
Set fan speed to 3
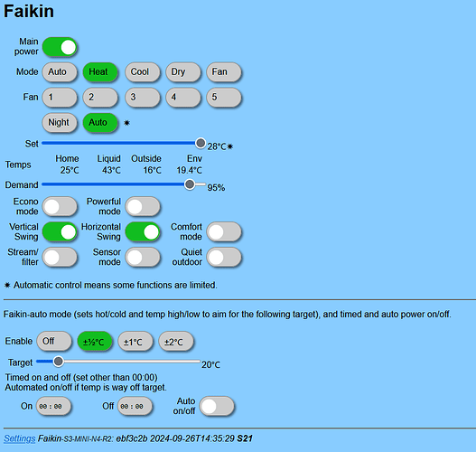pyautogui.click(x=143, y=98)
